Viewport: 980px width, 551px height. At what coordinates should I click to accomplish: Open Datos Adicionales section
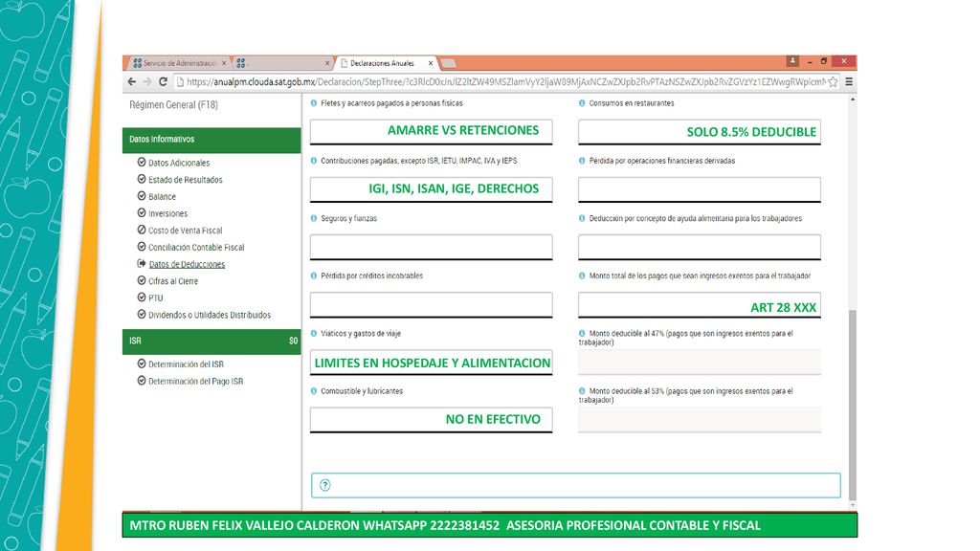pos(179,163)
